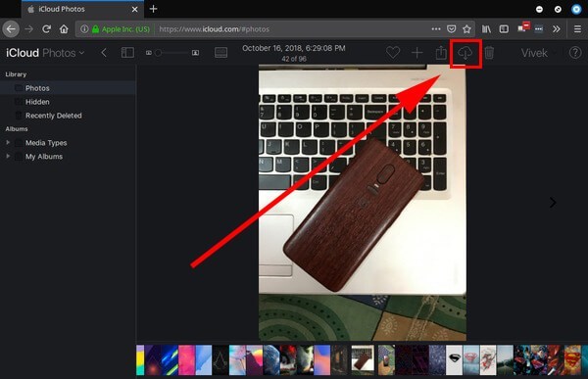Viewport: 588px width, 379px height.
Task: Add photo to album with plus
Action: click(417, 53)
